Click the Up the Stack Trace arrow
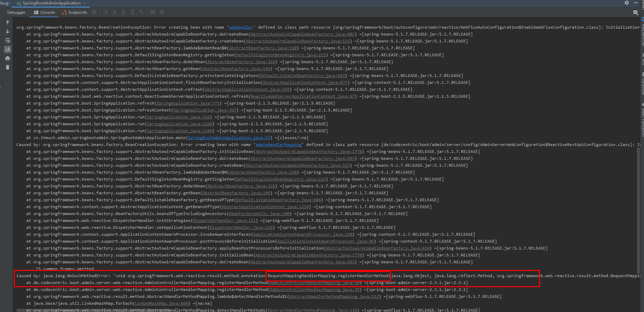 pos(8,22)
